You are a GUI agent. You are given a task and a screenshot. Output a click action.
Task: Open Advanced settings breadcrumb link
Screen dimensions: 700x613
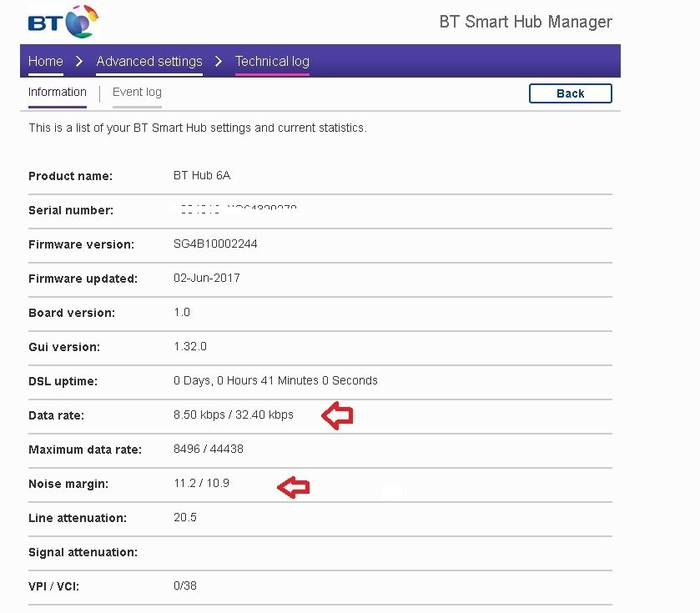click(x=149, y=61)
